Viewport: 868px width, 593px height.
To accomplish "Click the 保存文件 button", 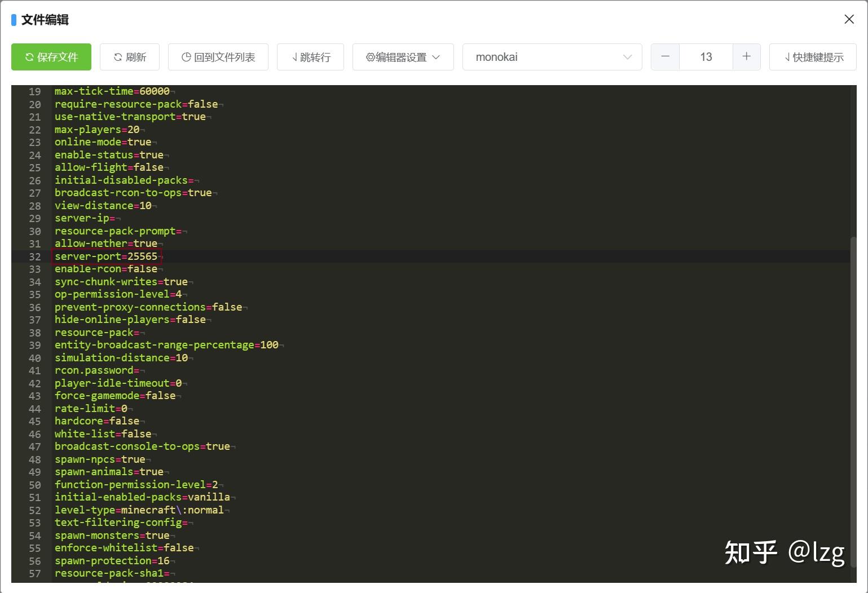I will pos(51,57).
